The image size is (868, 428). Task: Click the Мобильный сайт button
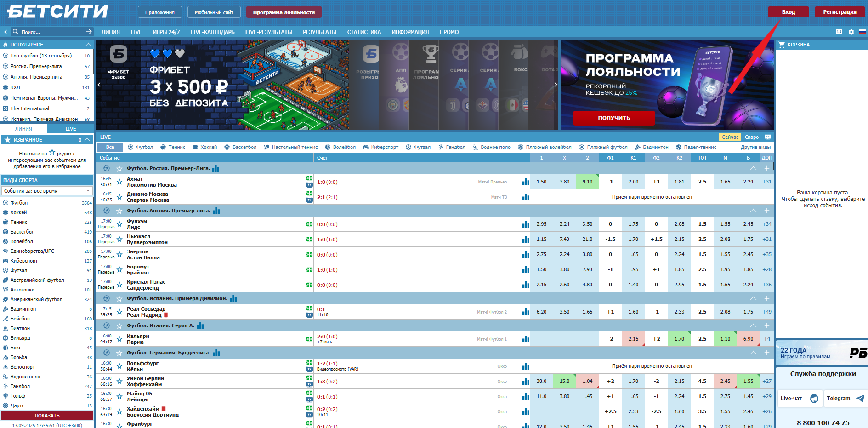(x=214, y=12)
